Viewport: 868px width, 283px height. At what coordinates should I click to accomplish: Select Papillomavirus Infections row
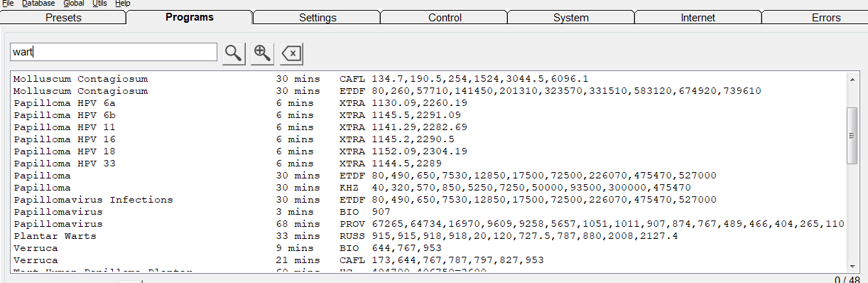click(x=428, y=200)
